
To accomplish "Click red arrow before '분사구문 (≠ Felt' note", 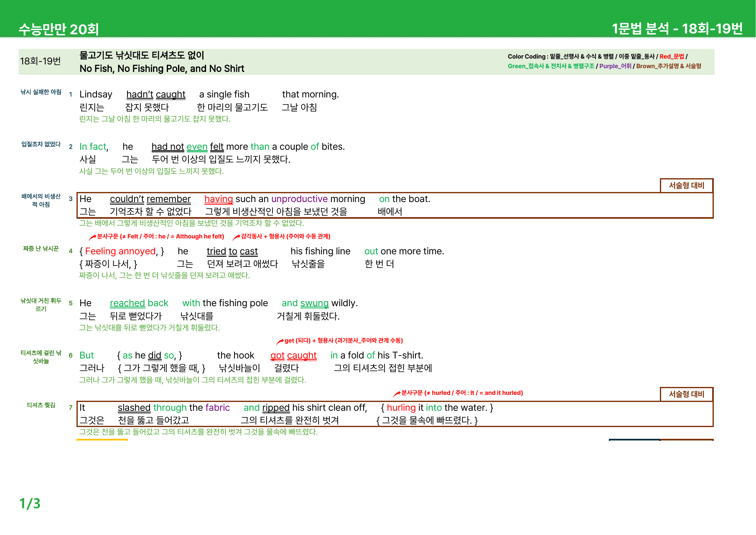I will pyautogui.click(x=92, y=237).
